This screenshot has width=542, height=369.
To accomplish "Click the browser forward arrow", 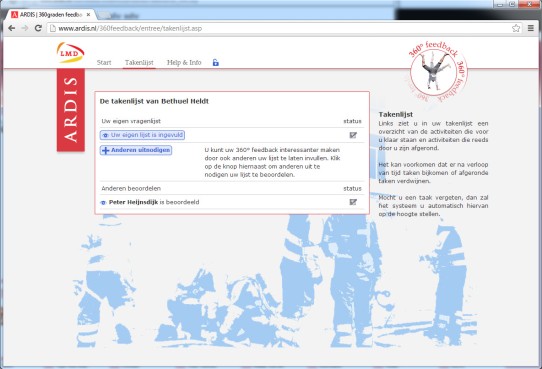I will tap(25, 28).
